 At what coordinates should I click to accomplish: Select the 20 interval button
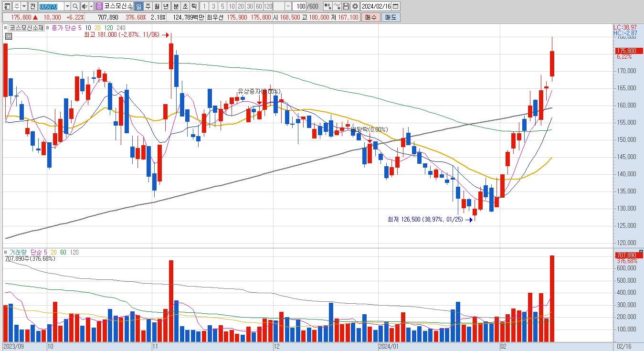[x=240, y=6]
